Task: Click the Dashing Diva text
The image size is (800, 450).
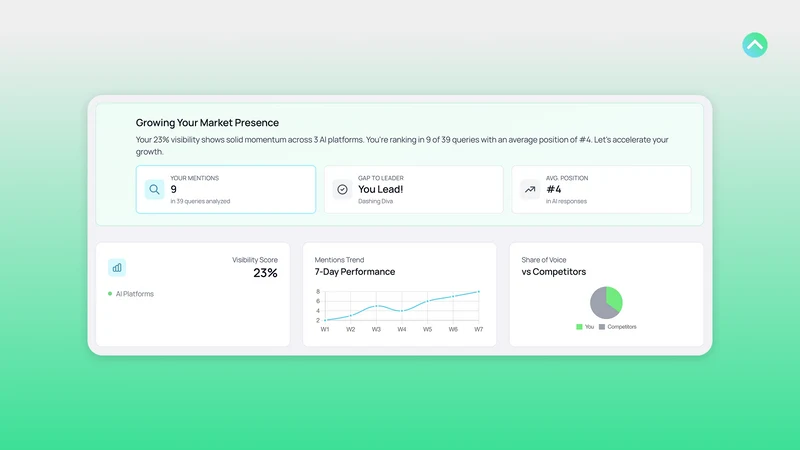Action: tap(376, 202)
